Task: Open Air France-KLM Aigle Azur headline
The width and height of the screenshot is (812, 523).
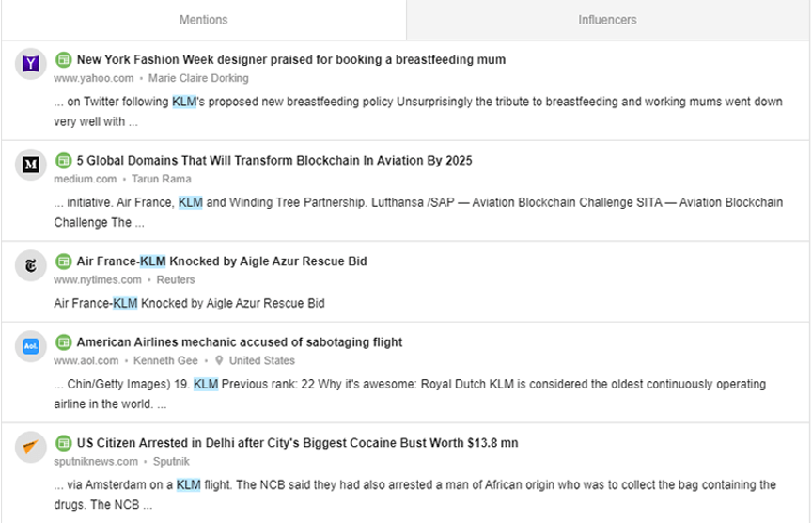Action: 222,261
